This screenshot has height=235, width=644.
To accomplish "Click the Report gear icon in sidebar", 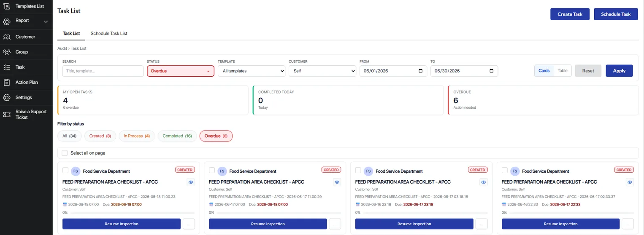I will click(x=7, y=21).
